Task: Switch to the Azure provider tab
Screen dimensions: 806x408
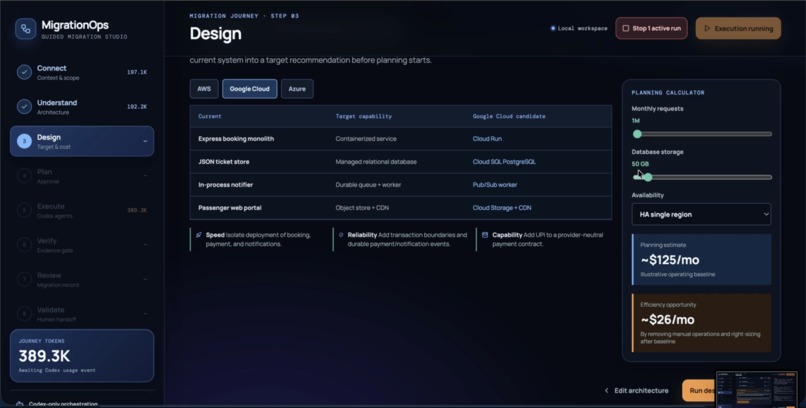Action: 297,89
